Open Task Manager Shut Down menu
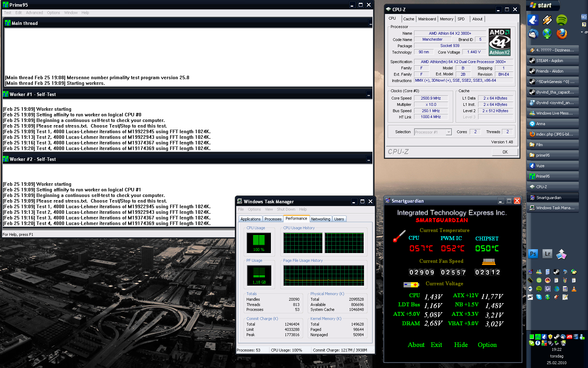The height and width of the screenshot is (368, 588). pyautogui.click(x=286, y=209)
